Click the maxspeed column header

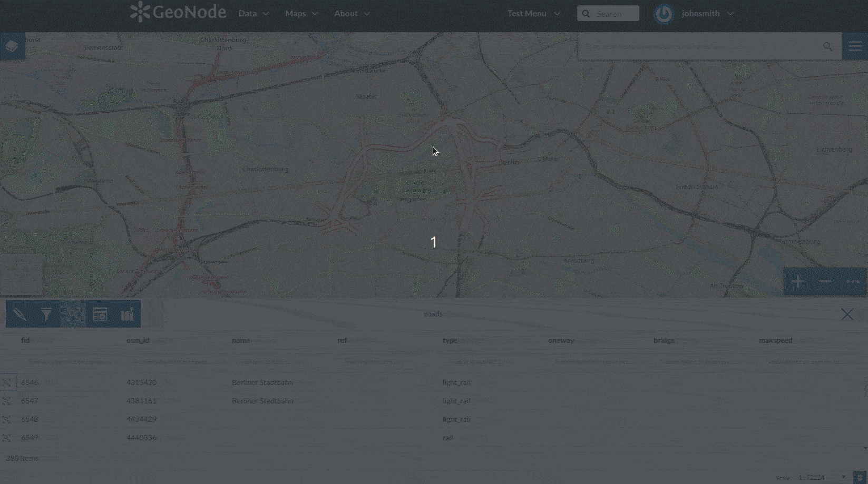[776, 340]
